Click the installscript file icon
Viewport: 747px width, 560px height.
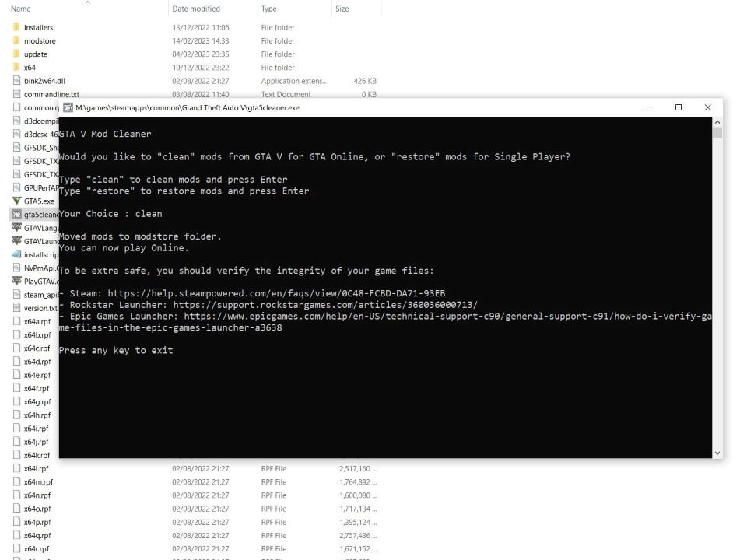[x=16, y=254]
